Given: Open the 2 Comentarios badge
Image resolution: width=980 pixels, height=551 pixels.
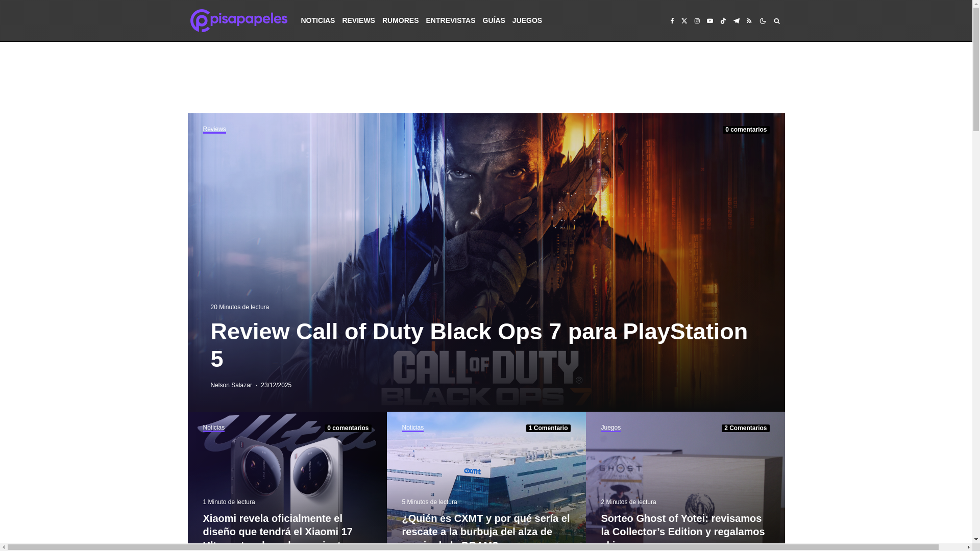Looking at the screenshot, I should click(x=745, y=428).
